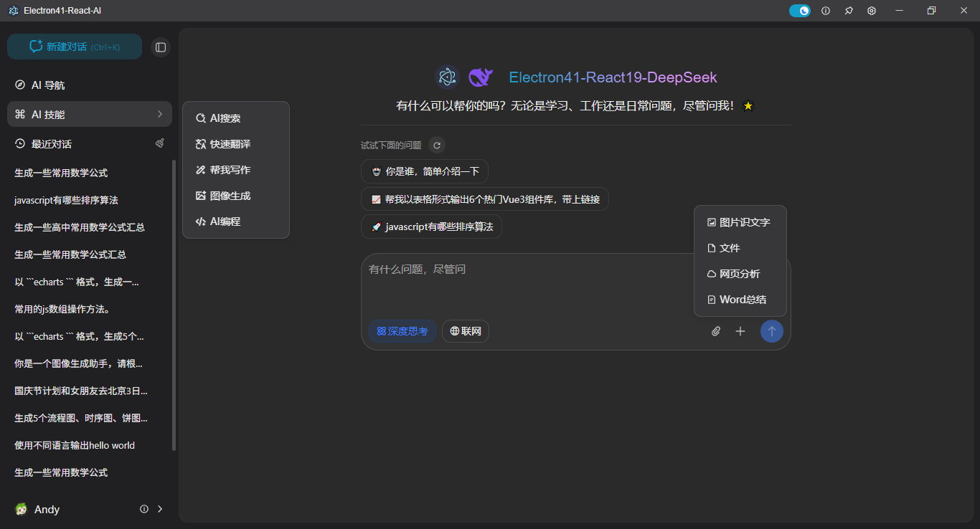
Task: Click the suggestion 你是谁，简单介绍一下
Action: coord(425,171)
